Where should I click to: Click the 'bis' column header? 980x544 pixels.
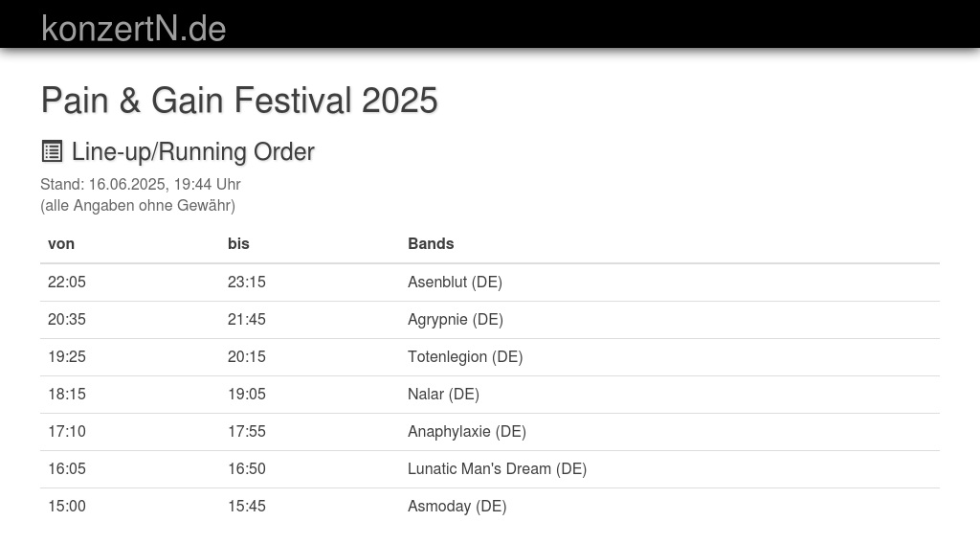(x=238, y=243)
